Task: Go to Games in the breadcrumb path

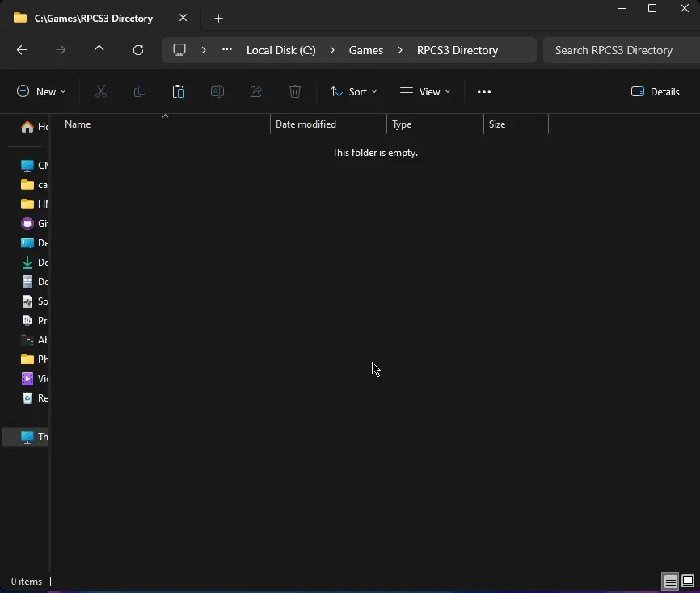Action: pyautogui.click(x=365, y=50)
